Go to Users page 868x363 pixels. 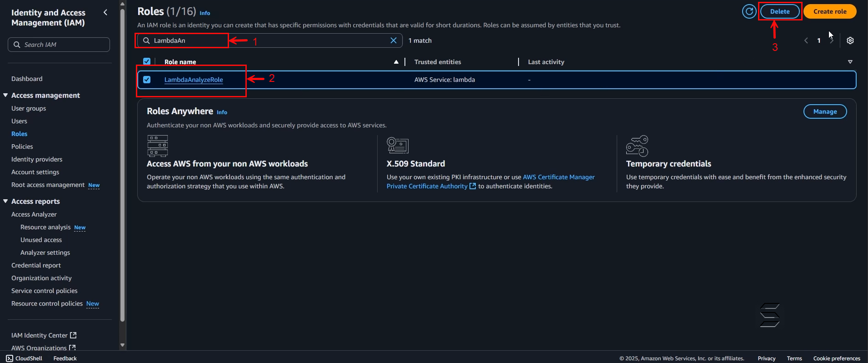(x=19, y=121)
